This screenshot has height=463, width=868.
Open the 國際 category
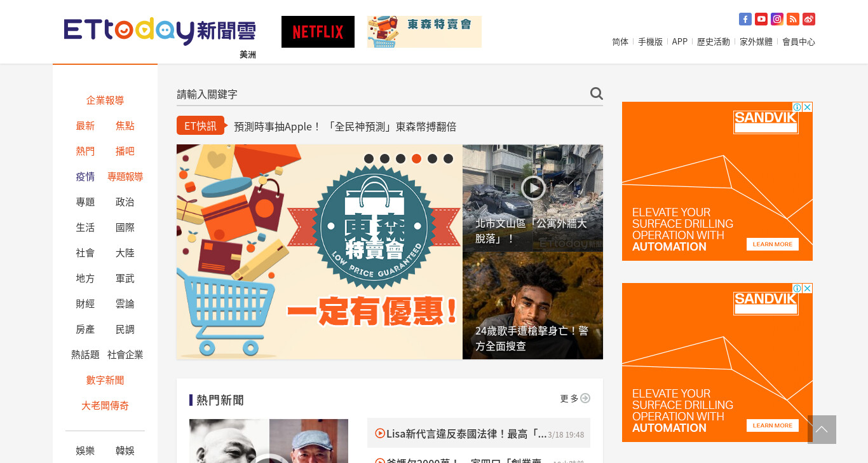coord(125,227)
